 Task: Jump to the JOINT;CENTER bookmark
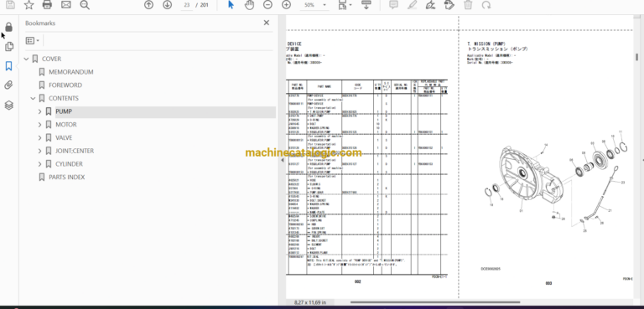coord(75,151)
